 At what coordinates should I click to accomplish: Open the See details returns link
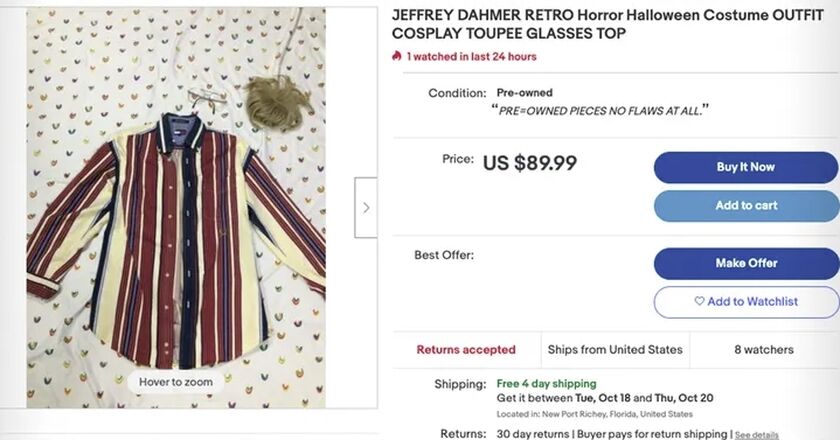pyautogui.click(x=756, y=435)
